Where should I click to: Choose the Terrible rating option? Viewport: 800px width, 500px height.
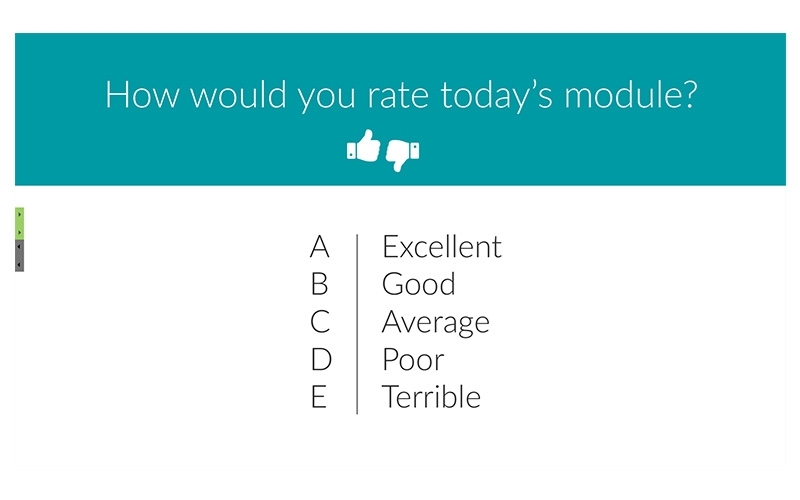(x=431, y=397)
